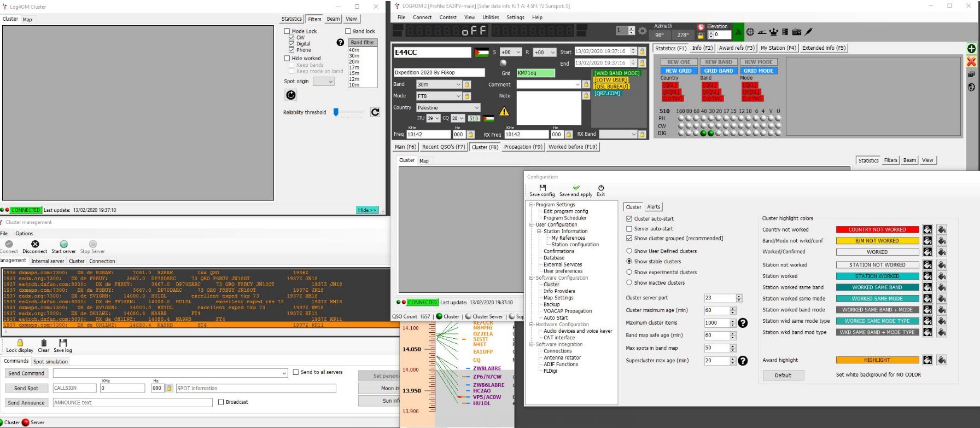Open the Utilities menu in LOG4OM
980x428 pixels.
coord(491,18)
